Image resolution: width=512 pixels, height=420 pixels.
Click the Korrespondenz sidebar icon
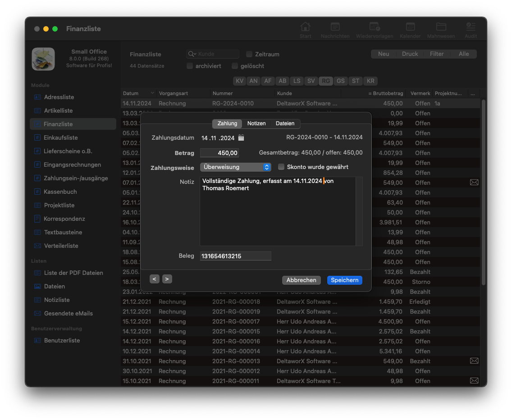coord(37,219)
